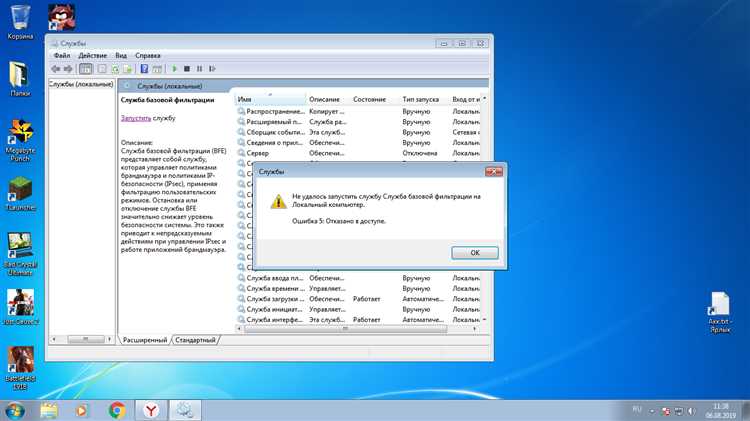Select the Папки folder desktop icon
750x421 pixels.
tap(20, 78)
